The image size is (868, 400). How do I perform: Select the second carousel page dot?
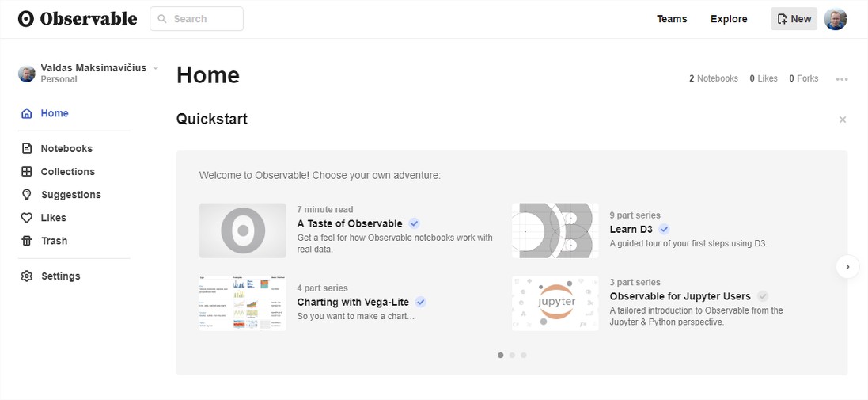[x=512, y=355]
